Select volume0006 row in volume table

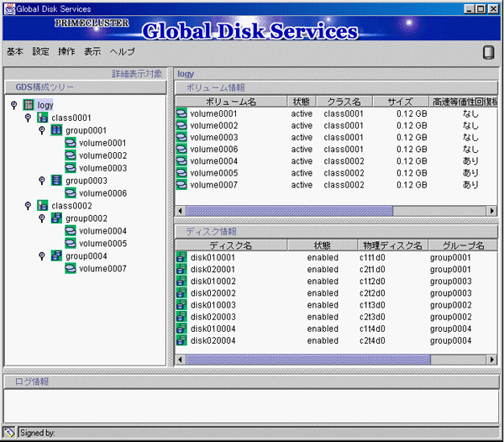tap(336, 150)
